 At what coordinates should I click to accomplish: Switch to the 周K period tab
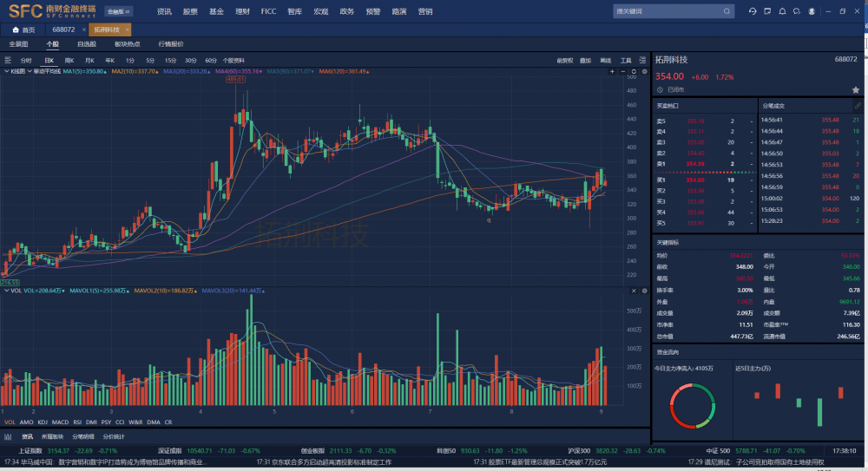pyautogui.click(x=69, y=61)
